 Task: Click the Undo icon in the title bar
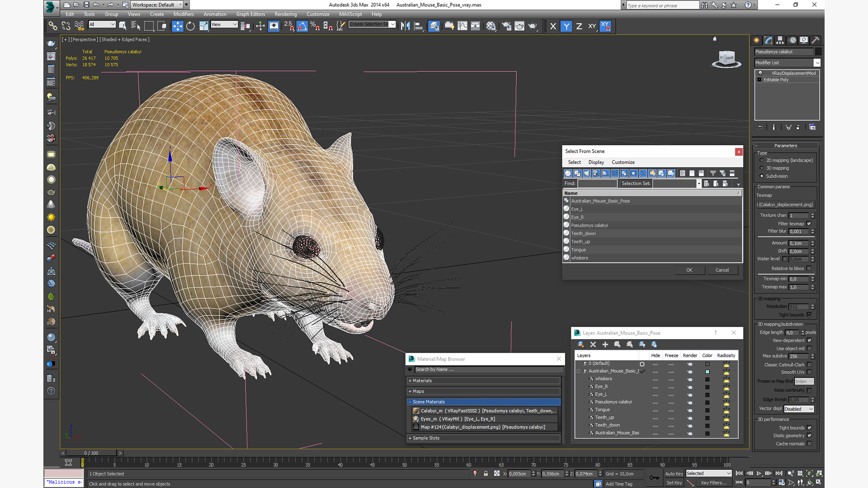(96, 5)
